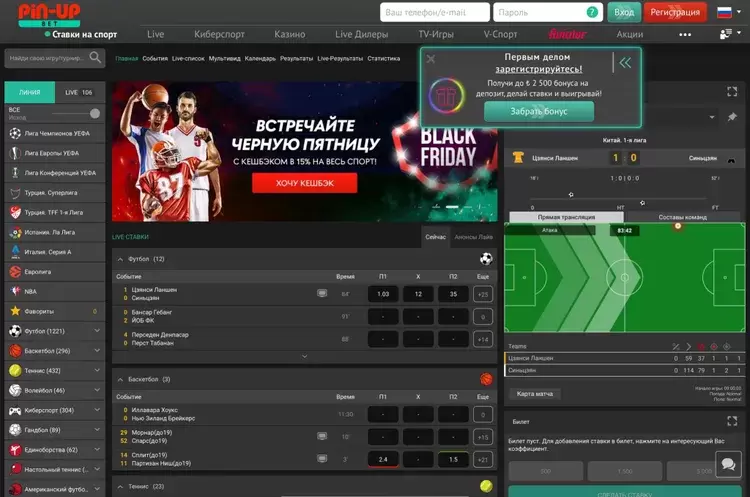Switch to the ЛИНИЯ tab
Screen dimensions: 750x497
tap(30, 92)
